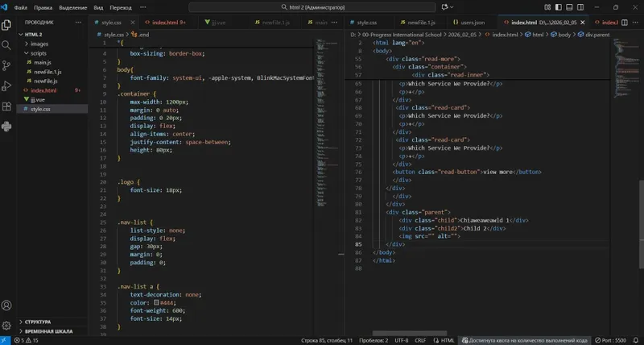This screenshot has width=644, height=345.
Task: Open the Accounts icon in activity bar
Action: tap(6, 306)
